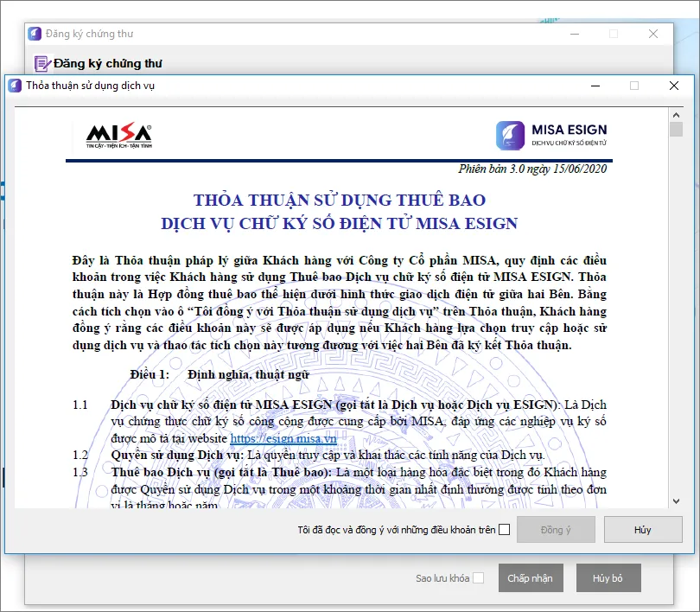
Task: Click the scrollbar up arrow of the agreement pane
Action: [677, 113]
